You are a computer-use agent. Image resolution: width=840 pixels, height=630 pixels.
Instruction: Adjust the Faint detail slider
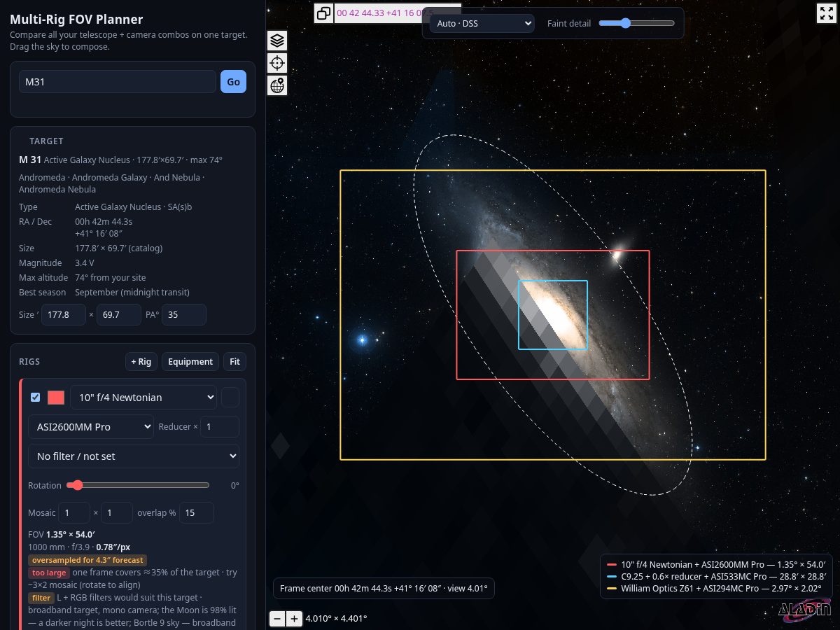(636, 23)
